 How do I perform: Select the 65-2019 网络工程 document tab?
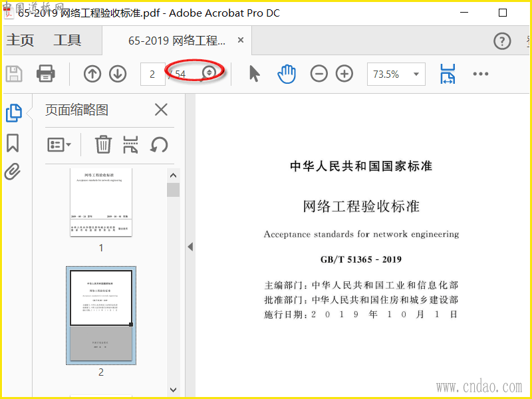176,41
